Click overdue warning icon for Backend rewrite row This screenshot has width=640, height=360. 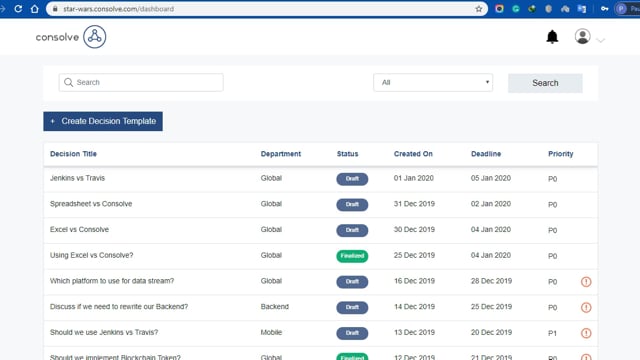[586, 307]
